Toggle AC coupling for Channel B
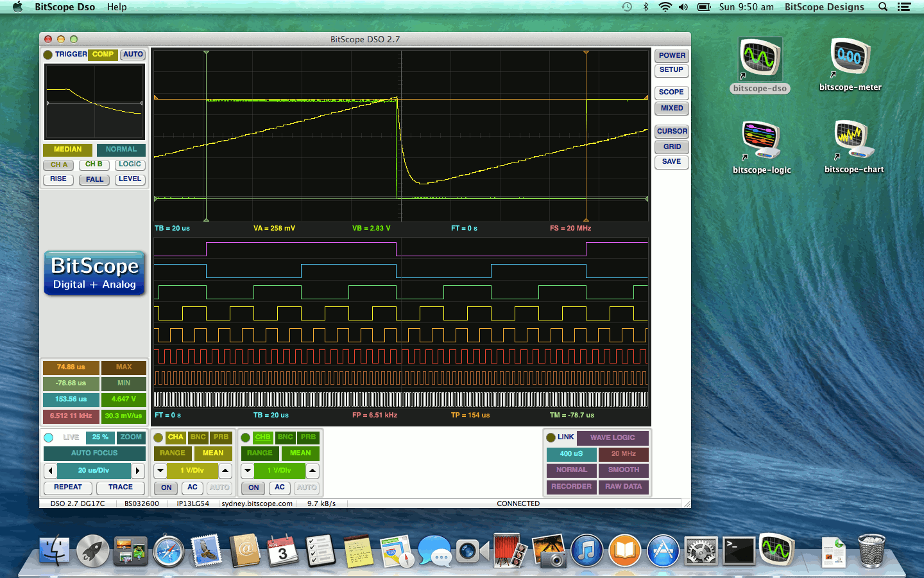Image resolution: width=924 pixels, height=578 pixels. (x=280, y=487)
